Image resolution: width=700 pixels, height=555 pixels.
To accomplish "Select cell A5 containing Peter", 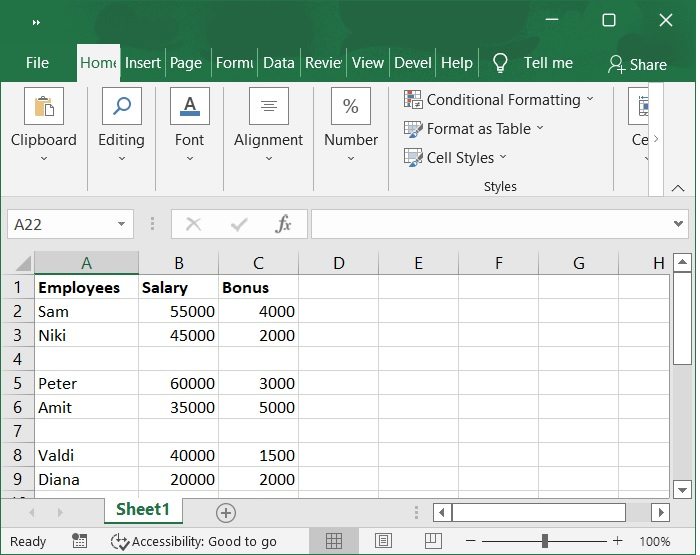I will (x=85, y=383).
